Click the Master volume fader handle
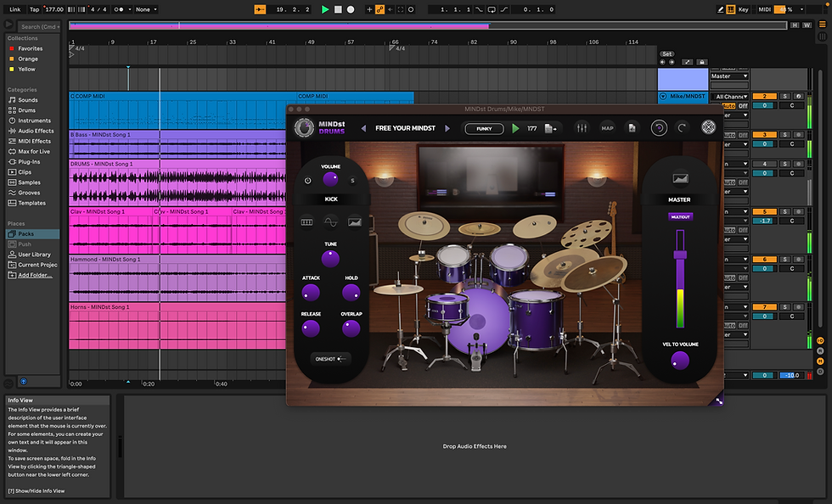This screenshot has width=832, height=504. coord(680,255)
